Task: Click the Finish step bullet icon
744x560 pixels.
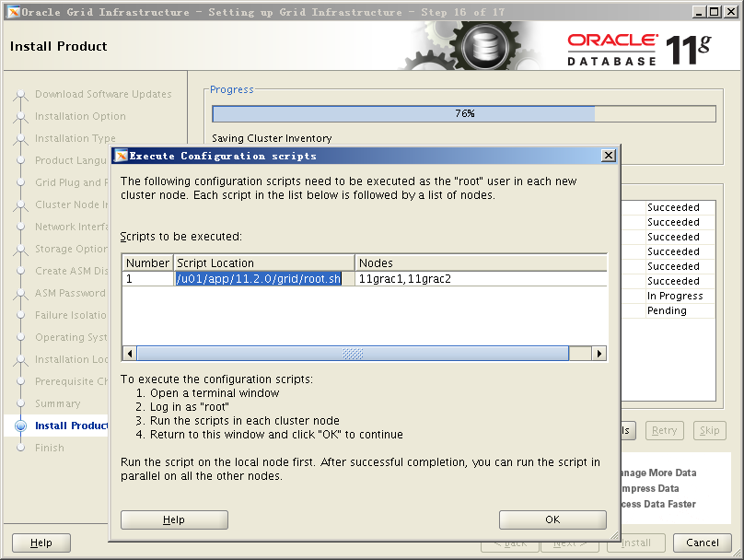Action: pos(20,448)
